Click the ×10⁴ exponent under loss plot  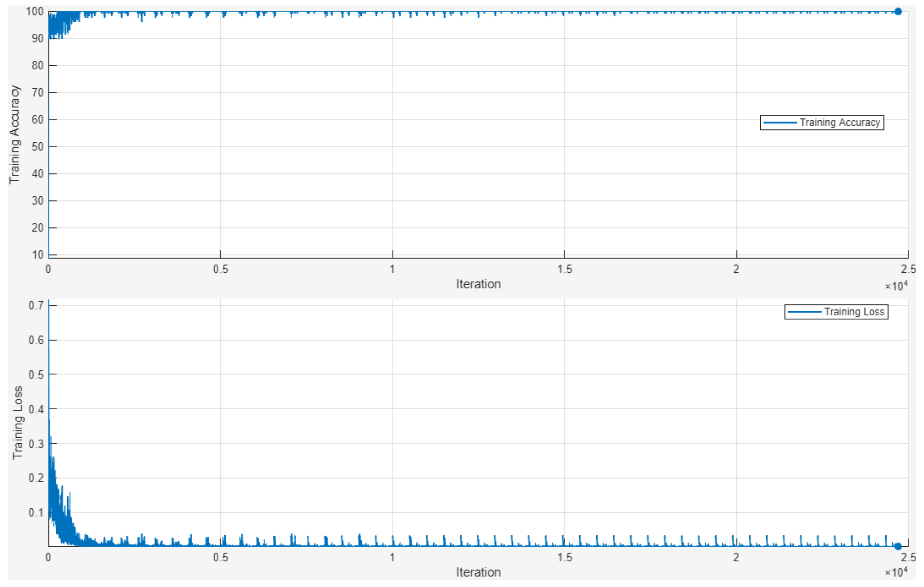click(896, 572)
